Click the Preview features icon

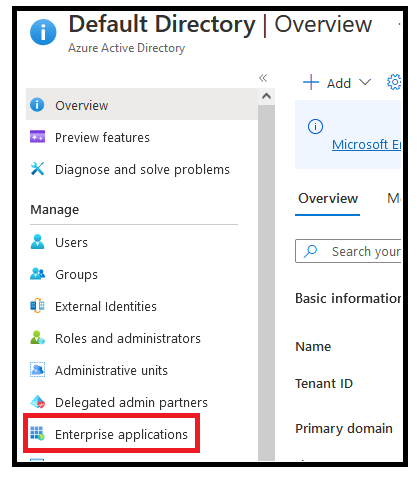pos(37,137)
